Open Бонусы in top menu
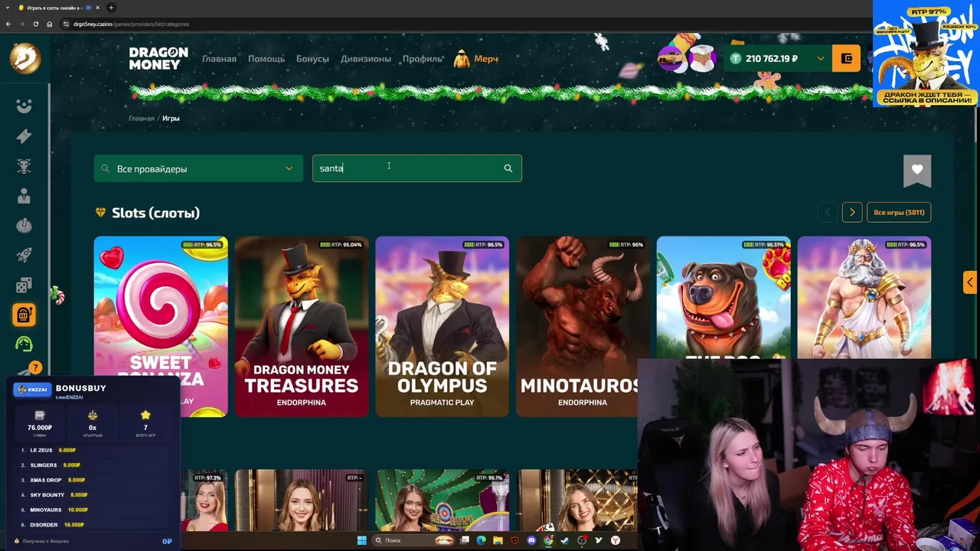 tap(312, 59)
